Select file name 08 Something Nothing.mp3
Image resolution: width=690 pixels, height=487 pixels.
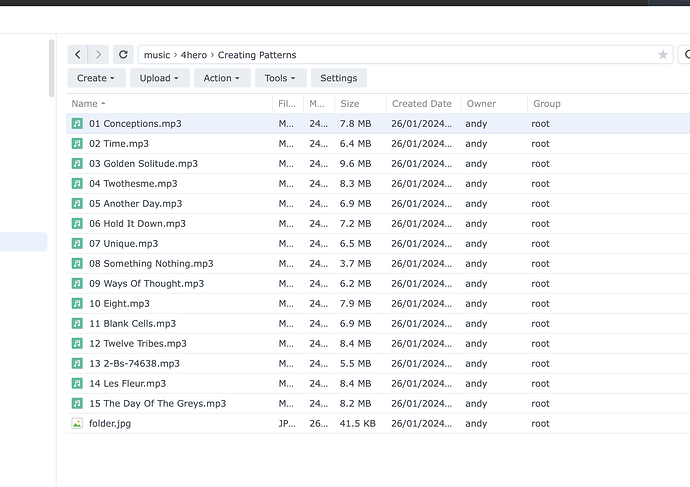point(151,264)
